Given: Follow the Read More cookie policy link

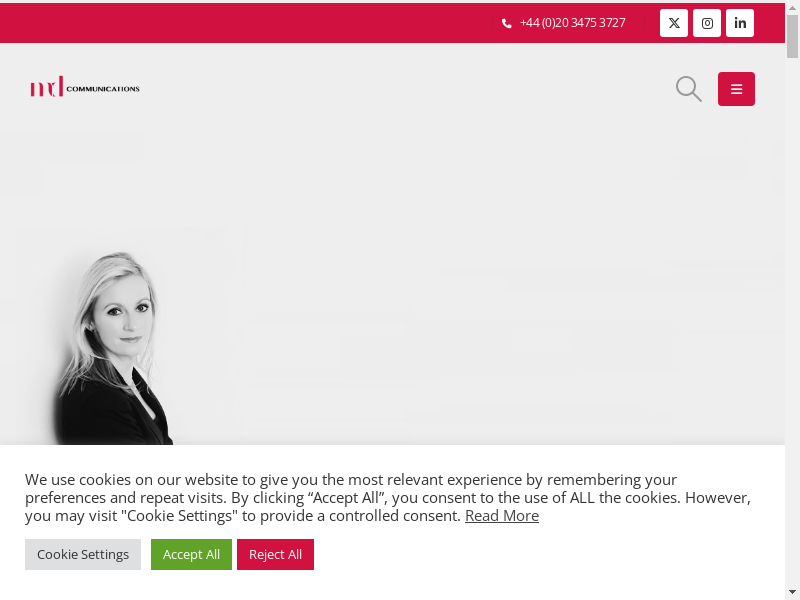Looking at the screenshot, I should point(502,516).
